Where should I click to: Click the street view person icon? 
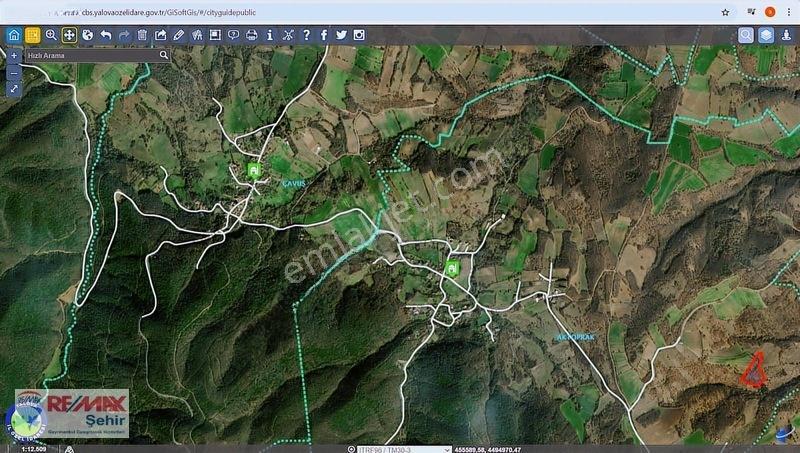click(x=786, y=35)
